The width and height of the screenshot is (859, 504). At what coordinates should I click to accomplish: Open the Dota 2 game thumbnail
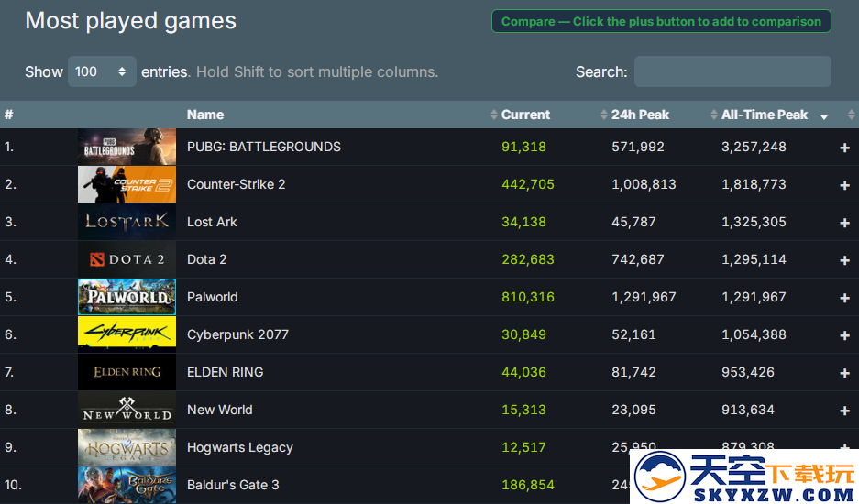(127, 259)
